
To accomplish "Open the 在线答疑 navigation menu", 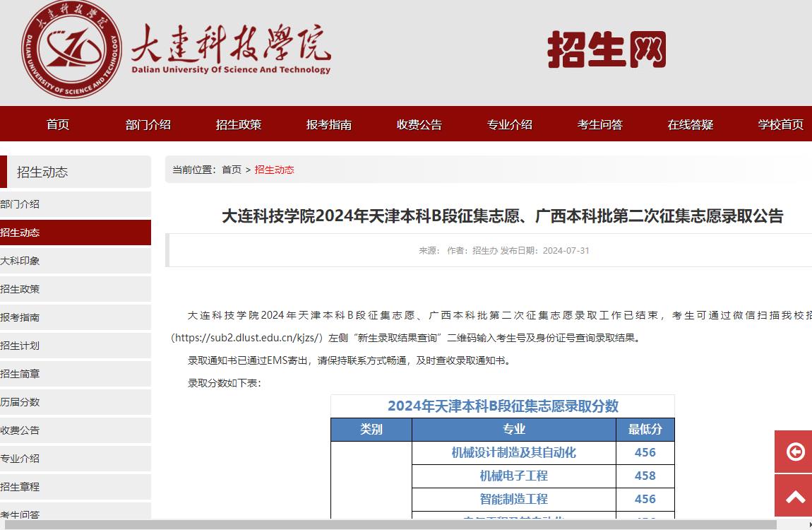I will click(x=690, y=124).
